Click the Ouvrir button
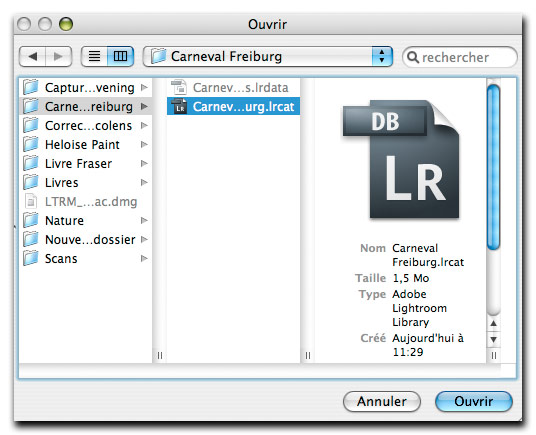Viewport: 536px width, 435px height. 474,402
